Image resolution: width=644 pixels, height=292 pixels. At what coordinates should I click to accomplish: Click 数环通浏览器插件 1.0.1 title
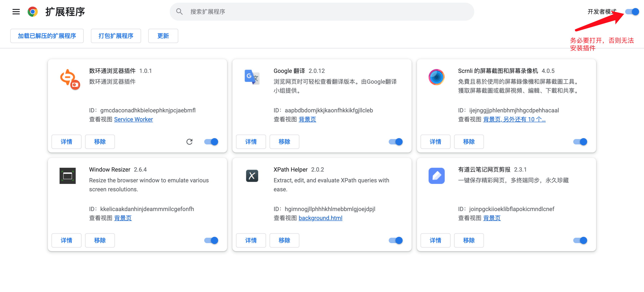coord(120,71)
